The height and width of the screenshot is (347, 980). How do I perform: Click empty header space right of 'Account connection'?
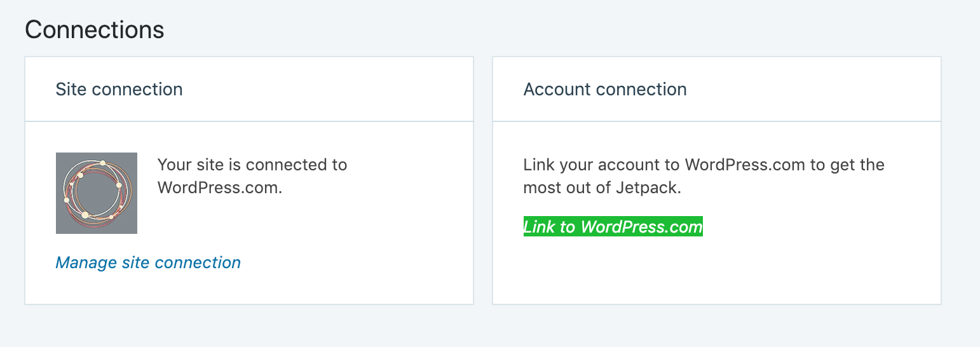813,89
